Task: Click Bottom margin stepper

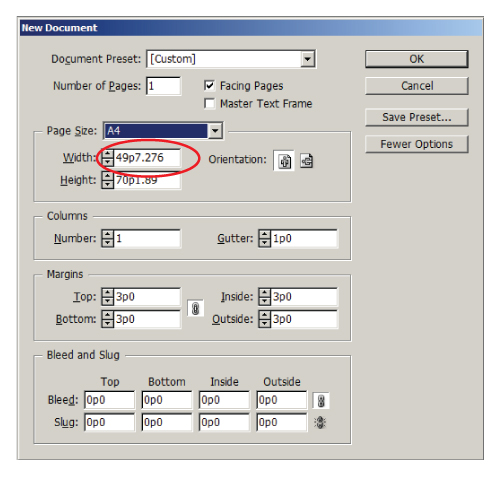Action: click(x=107, y=319)
